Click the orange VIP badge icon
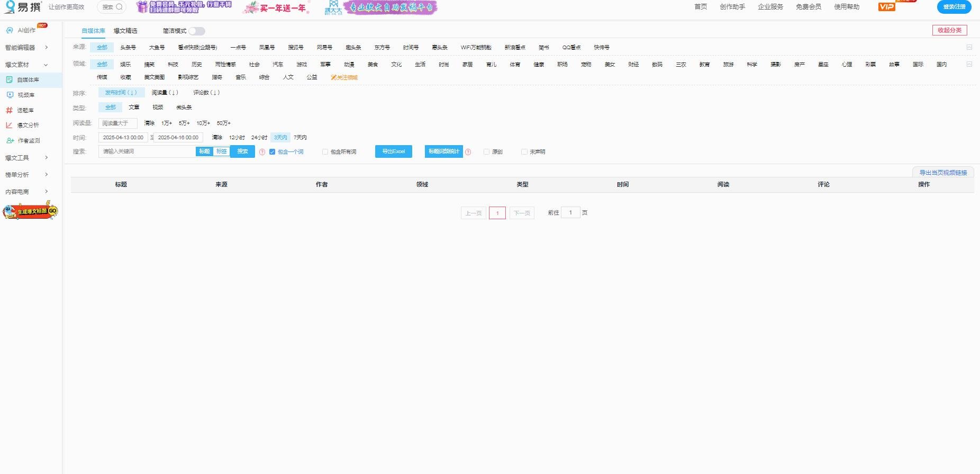Viewport: 980px width, 474px height. pos(886,7)
